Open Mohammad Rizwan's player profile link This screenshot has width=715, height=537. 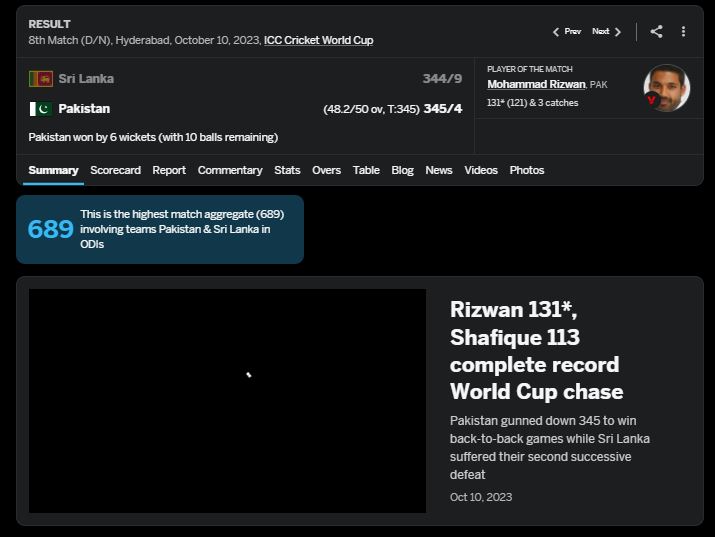[536, 84]
